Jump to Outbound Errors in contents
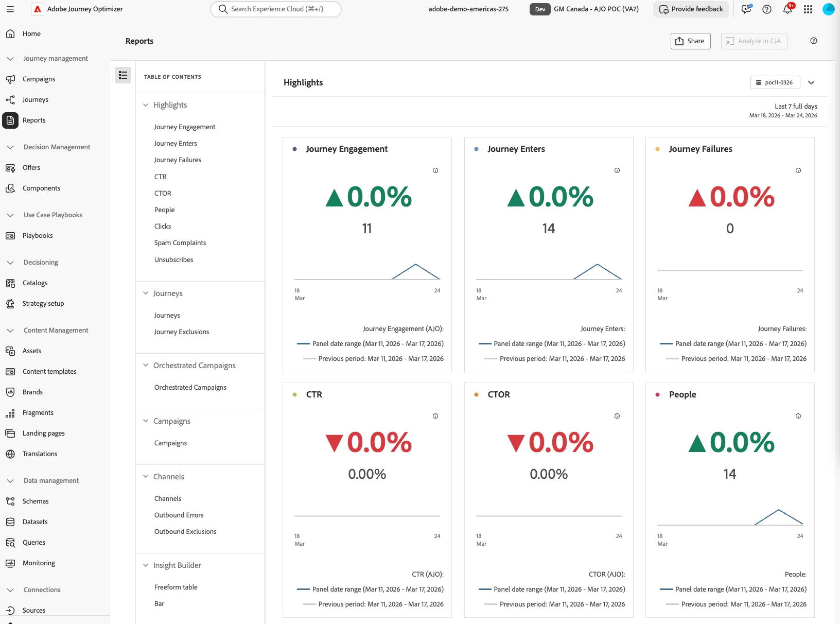The width and height of the screenshot is (840, 624). [x=179, y=515]
